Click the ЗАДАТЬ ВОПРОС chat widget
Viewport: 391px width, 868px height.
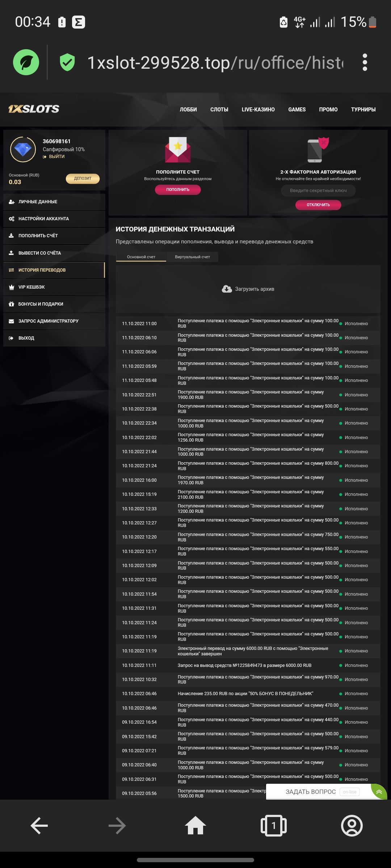[x=311, y=792]
